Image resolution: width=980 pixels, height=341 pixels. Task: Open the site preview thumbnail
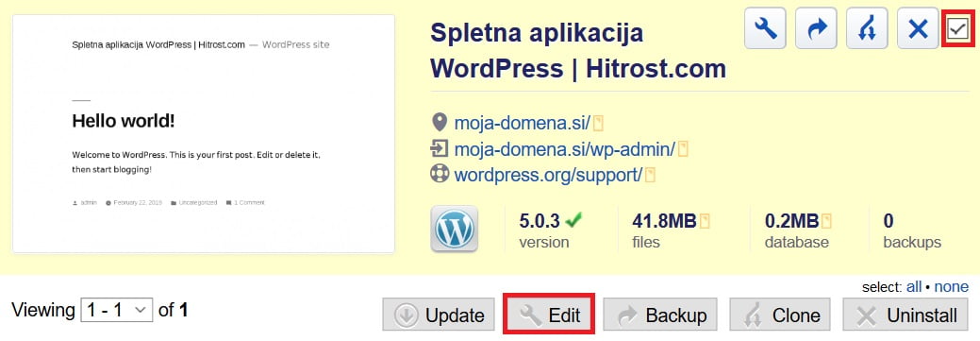(204, 134)
